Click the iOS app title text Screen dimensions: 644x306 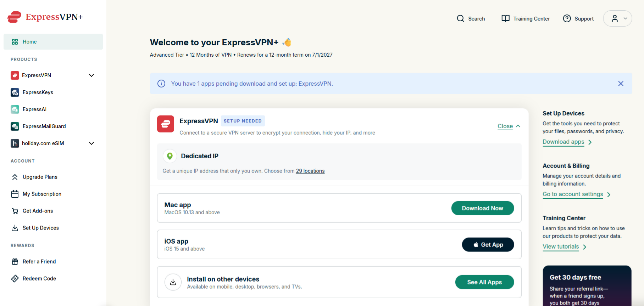coord(176,242)
